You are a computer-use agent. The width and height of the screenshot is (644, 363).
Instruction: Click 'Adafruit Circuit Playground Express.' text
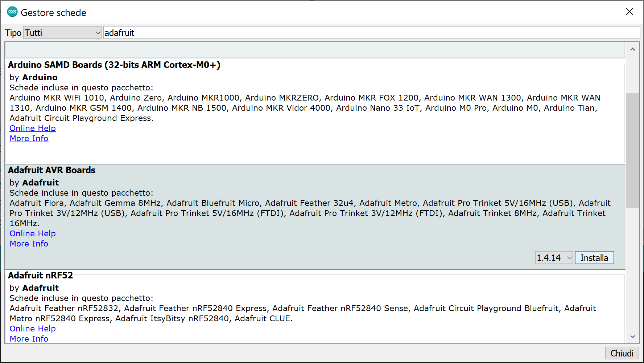coord(82,118)
